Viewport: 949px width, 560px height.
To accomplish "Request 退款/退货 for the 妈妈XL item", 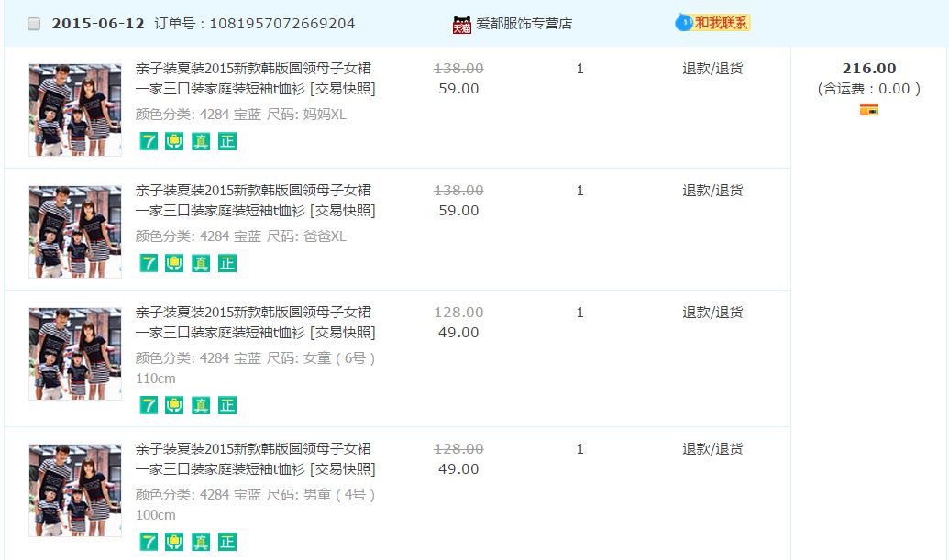I will click(712, 69).
